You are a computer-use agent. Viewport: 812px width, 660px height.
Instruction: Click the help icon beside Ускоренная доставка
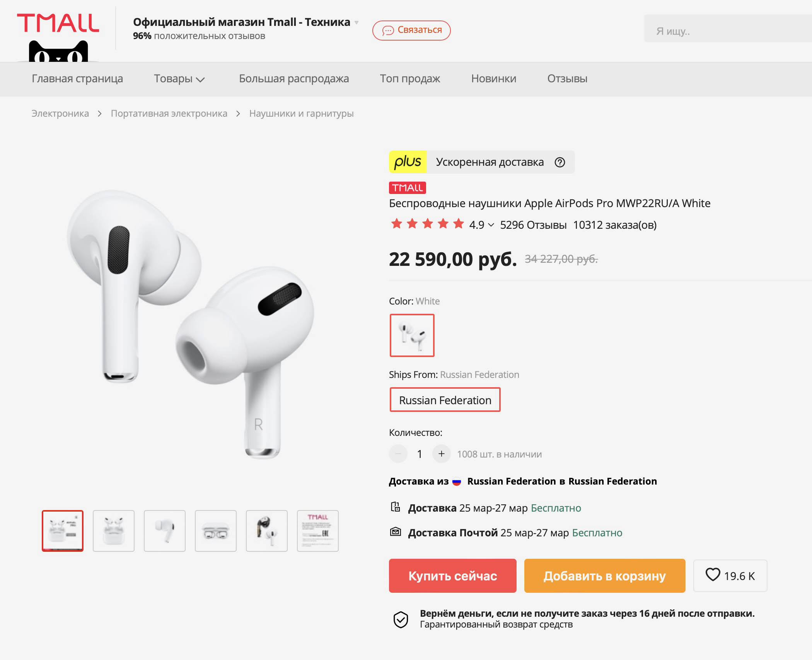coord(560,162)
